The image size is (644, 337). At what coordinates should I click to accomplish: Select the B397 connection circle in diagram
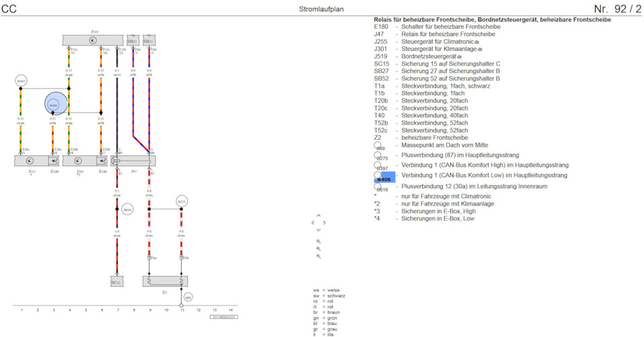[21, 81]
